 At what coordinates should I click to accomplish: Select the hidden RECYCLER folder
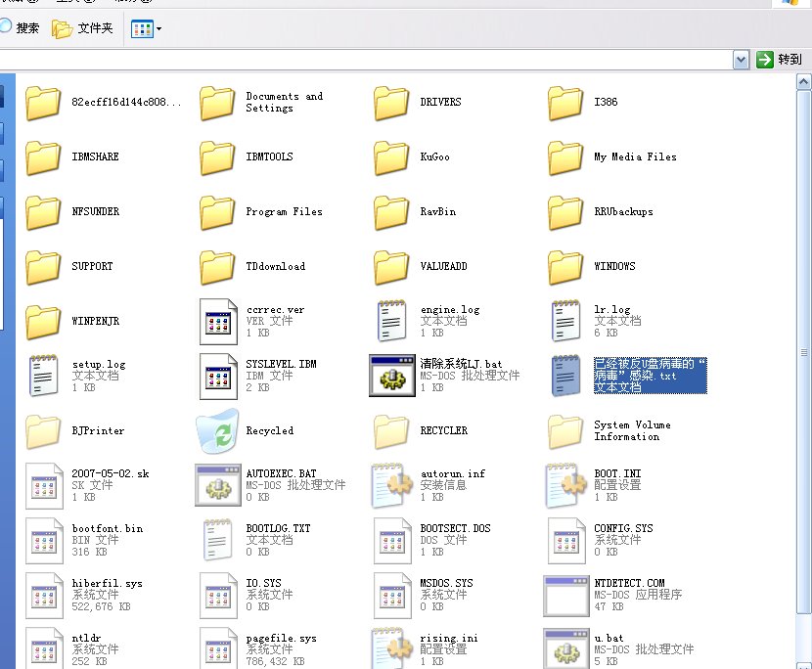point(392,431)
